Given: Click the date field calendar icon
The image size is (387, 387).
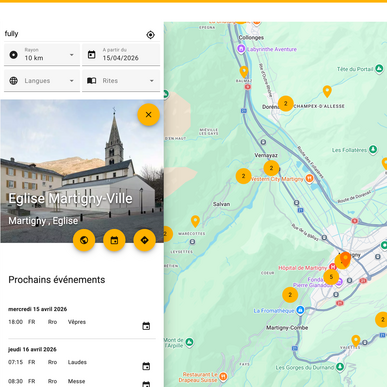Looking at the screenshot, I should [x=92, y=54].
